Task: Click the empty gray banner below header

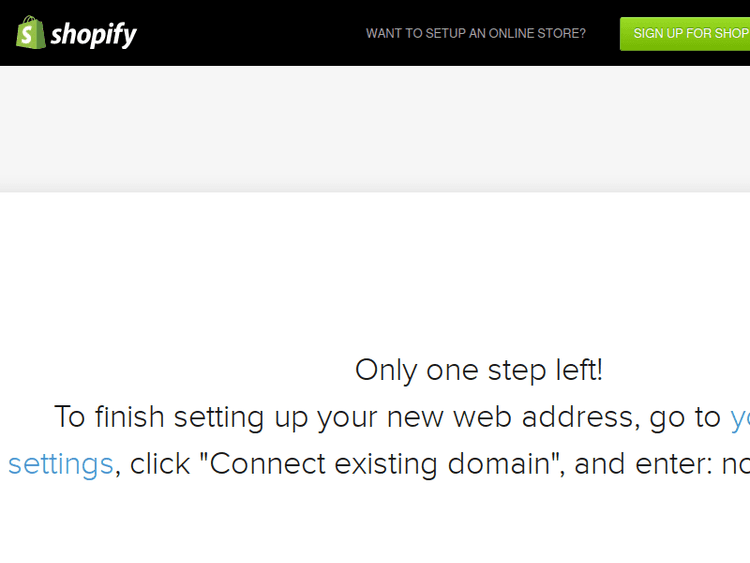Action: pyautogui.click(x=375, y=128)
